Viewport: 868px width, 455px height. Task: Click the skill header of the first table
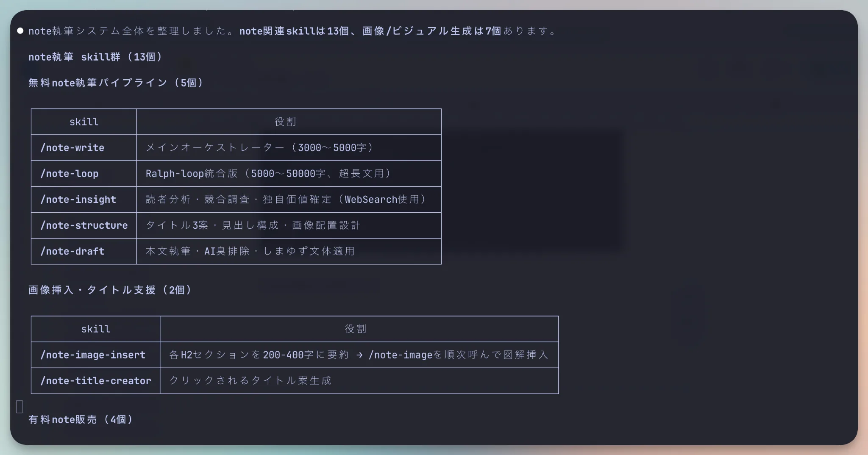pos(84,122)
